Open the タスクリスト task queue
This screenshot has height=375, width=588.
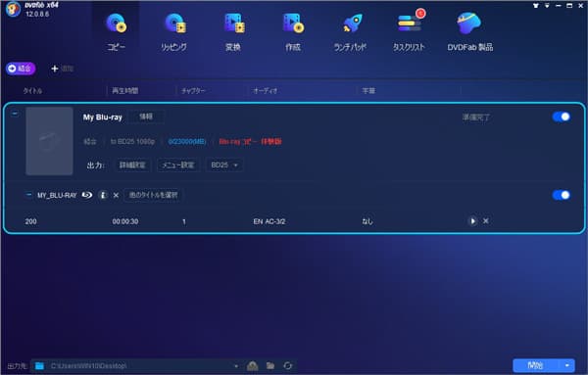pyautogui.click(x=409, y=32)
